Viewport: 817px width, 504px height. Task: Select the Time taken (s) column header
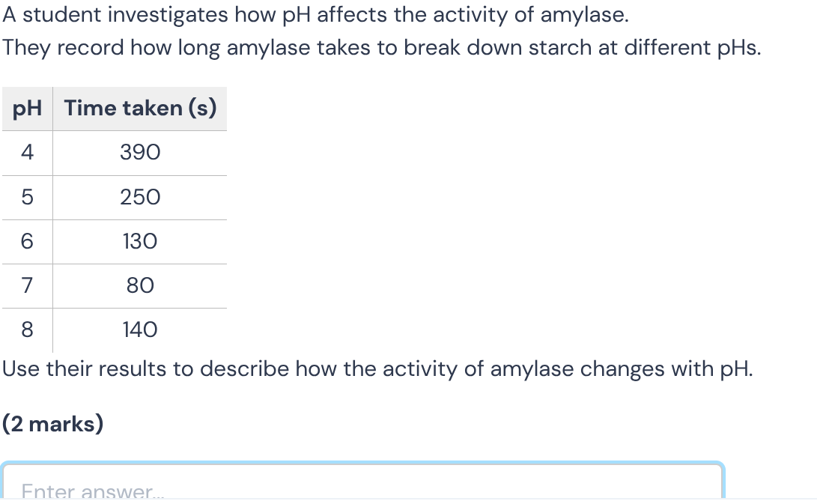[140, 109]
